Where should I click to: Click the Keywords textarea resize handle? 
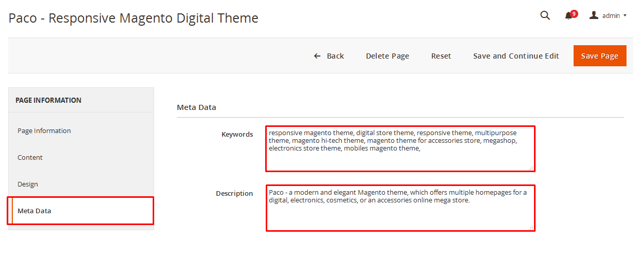click(x=531, y=168)
